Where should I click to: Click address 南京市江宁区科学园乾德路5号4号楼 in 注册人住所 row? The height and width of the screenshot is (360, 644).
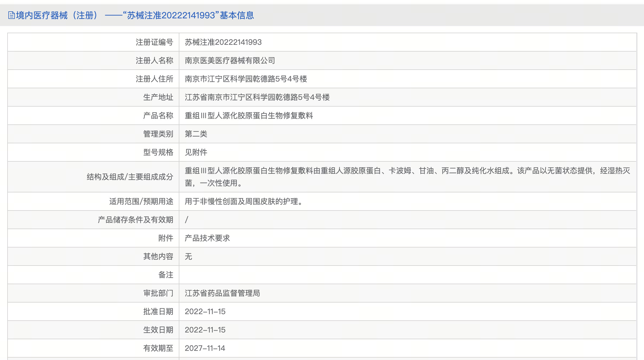(246, 79)
